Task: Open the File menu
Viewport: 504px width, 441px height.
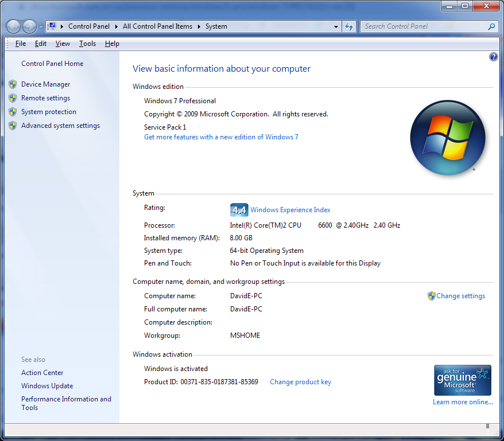Action: 21,44
